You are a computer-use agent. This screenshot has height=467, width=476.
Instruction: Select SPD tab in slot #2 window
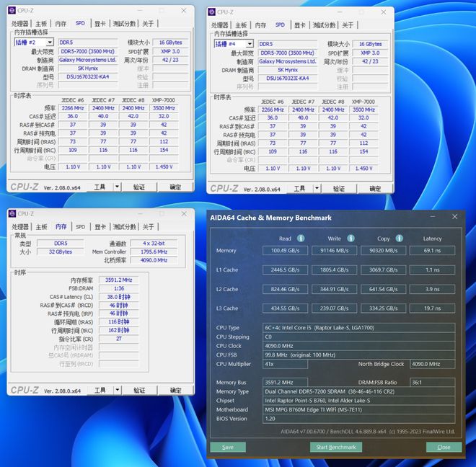click(x=80, y=23)
